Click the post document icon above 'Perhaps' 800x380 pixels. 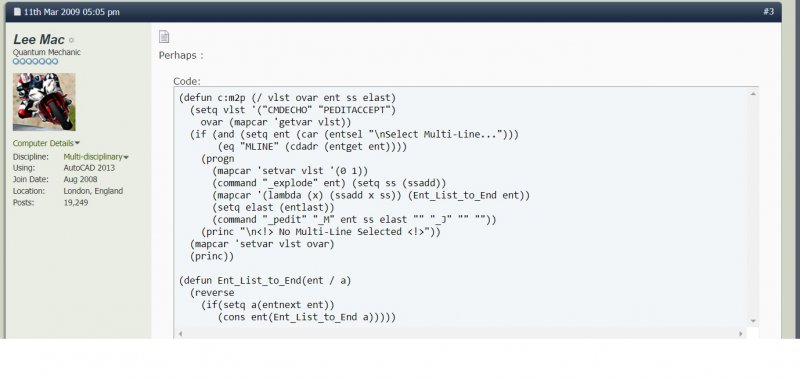[164, 36]
